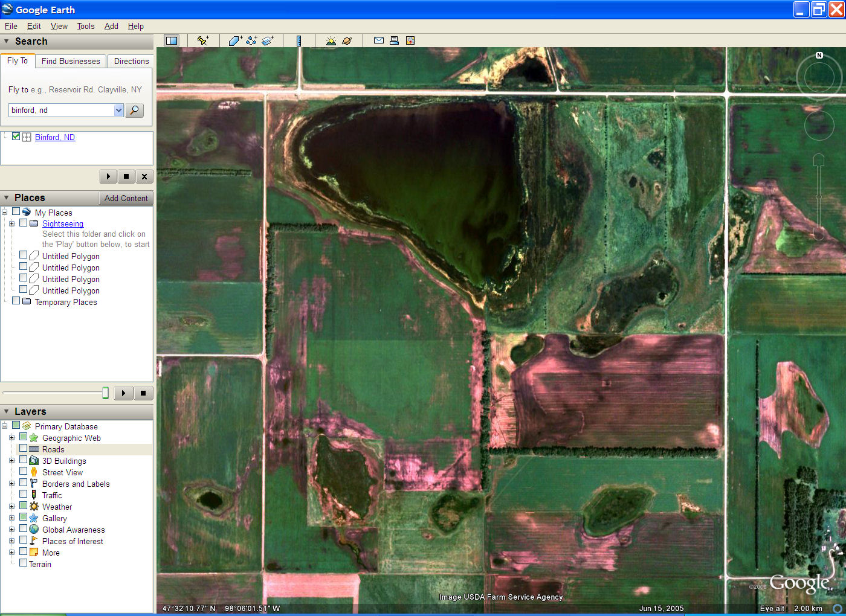846x616 pixels.
Task: Click the email envelope icon
Action: (x=379, y=40)
